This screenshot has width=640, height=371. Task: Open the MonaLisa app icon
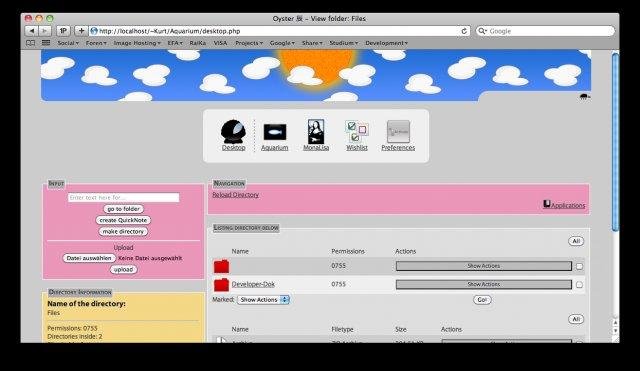coord(316,132)
